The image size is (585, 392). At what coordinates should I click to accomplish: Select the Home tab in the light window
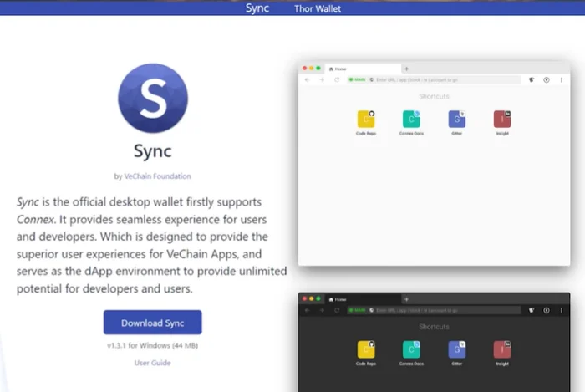[363, 69]
